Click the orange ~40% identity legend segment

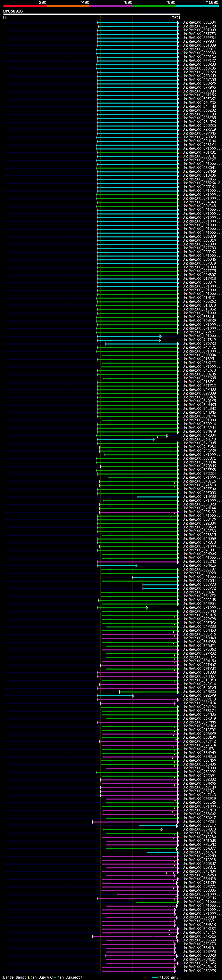[x=68, y=6]
